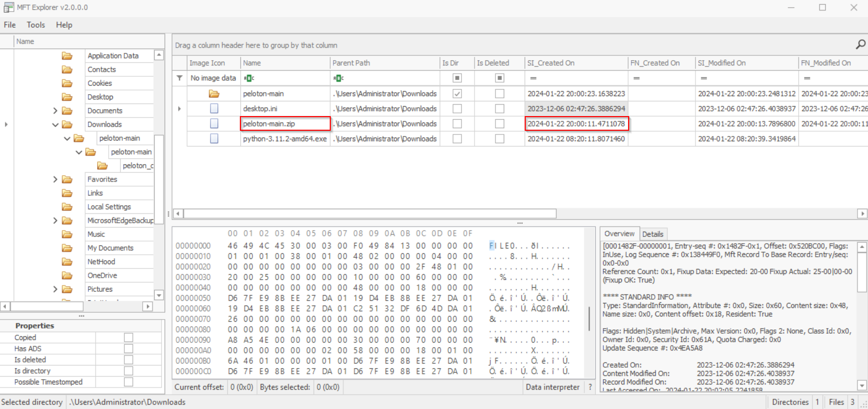Expand the MicrosoftEdgeBackup tree node

tap(55, 221)
